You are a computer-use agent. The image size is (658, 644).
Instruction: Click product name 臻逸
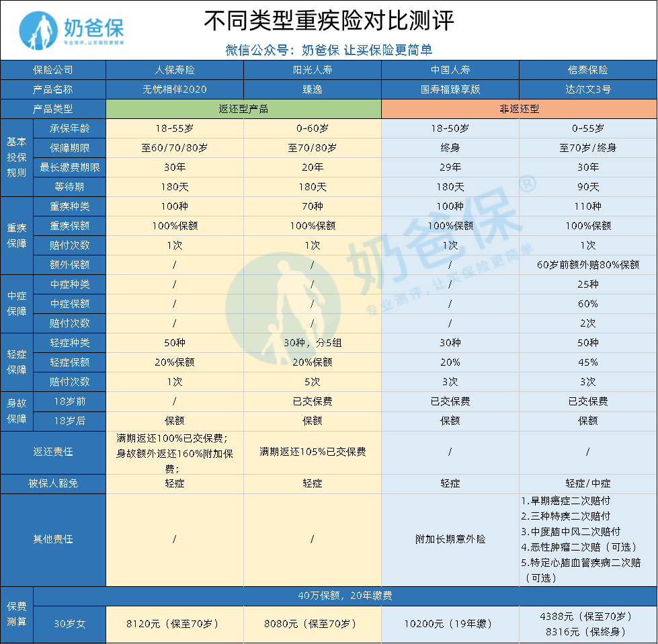313,89
